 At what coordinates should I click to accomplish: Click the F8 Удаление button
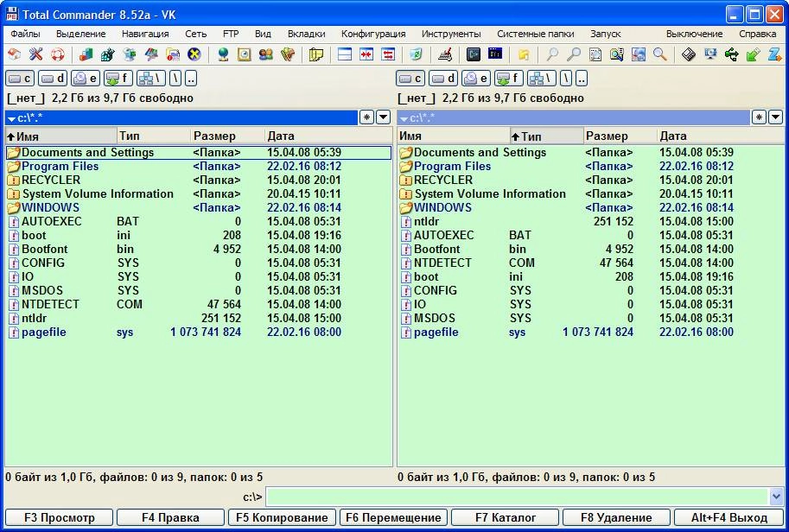tap(616, 517)
